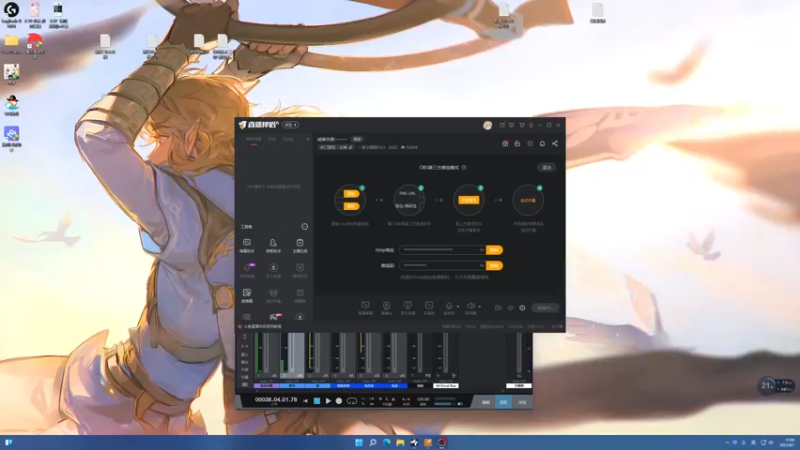Viewport: 800px width, 450px height.
Task: Select the second tab in left panel
Action: click(272, 139)
